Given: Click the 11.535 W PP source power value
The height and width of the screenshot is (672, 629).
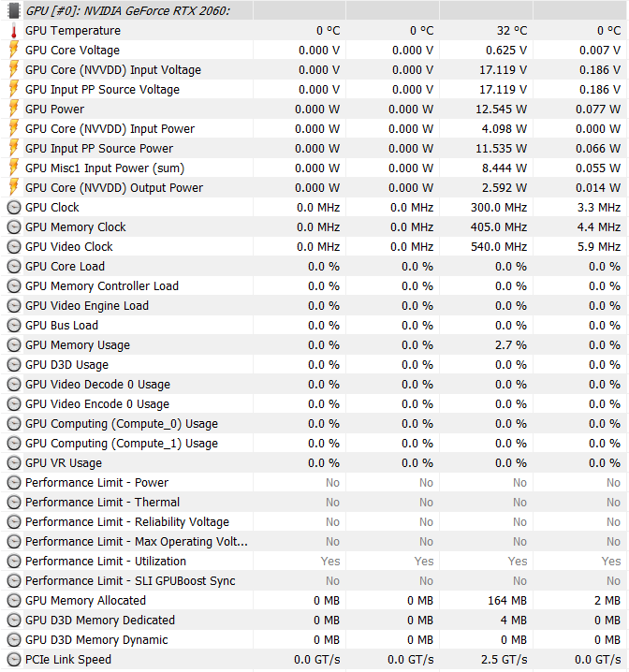Looking at the screenshot, I should point(502,148).
